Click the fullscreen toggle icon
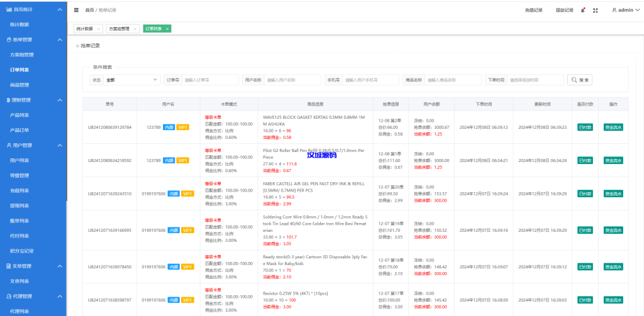The height and width of the screenshot is (316, 644). click(595, 10)
